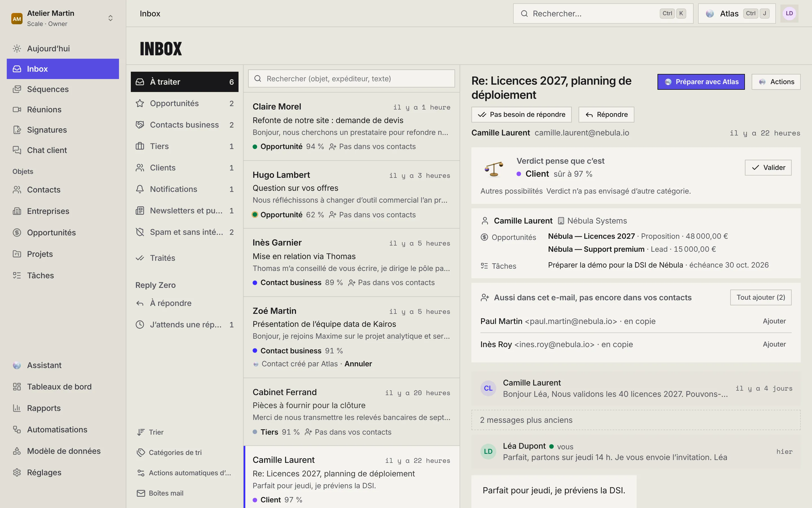Click the Réglages gear icon
Image resolution: width=812 pixels, height=508 pixels.
pyautogui.click(x=17, y=473)
